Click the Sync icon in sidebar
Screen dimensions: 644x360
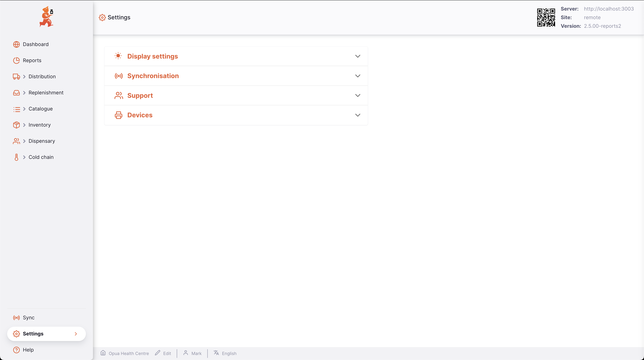[16, 318]
